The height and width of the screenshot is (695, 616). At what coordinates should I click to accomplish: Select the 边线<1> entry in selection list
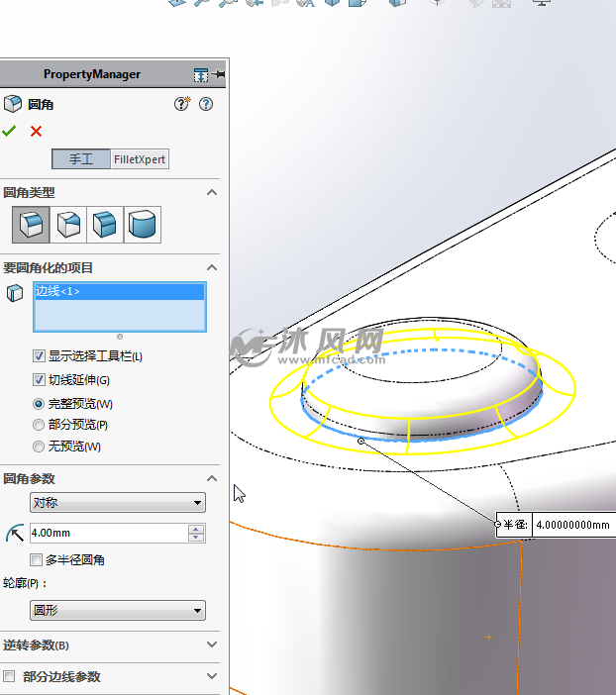(119, 291)
